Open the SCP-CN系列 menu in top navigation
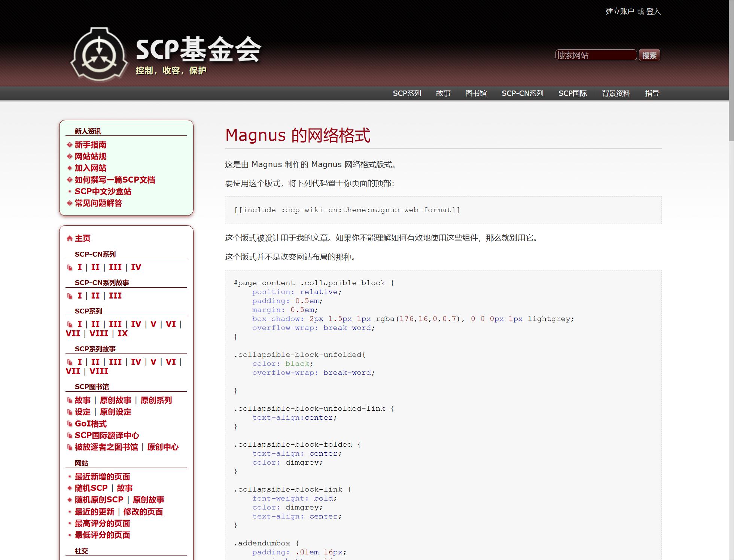Image resolution: width=734 pixels, height=560 pixels. click(523, 93)
